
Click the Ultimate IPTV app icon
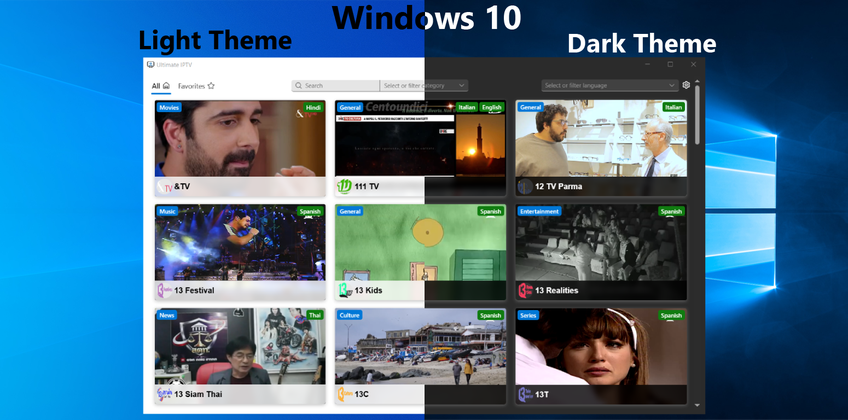151,65
